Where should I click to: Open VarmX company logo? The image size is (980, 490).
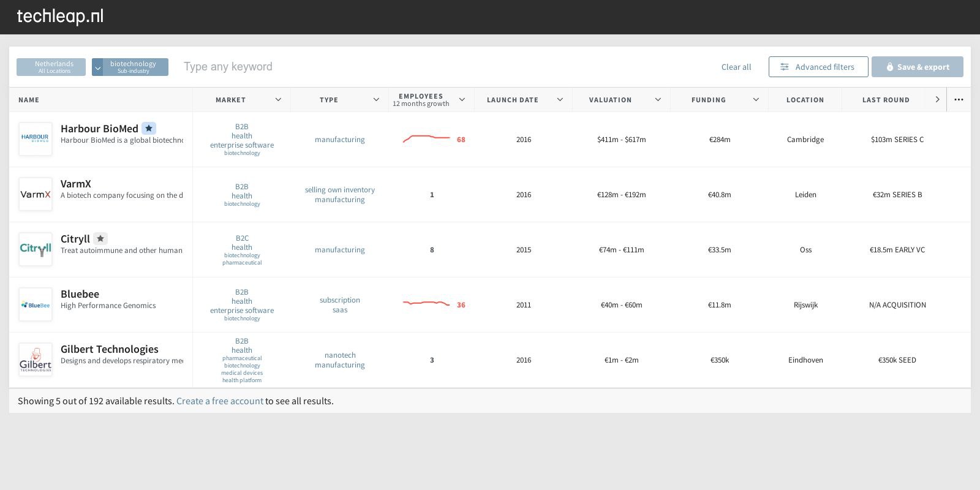click(x=36, y=194)
